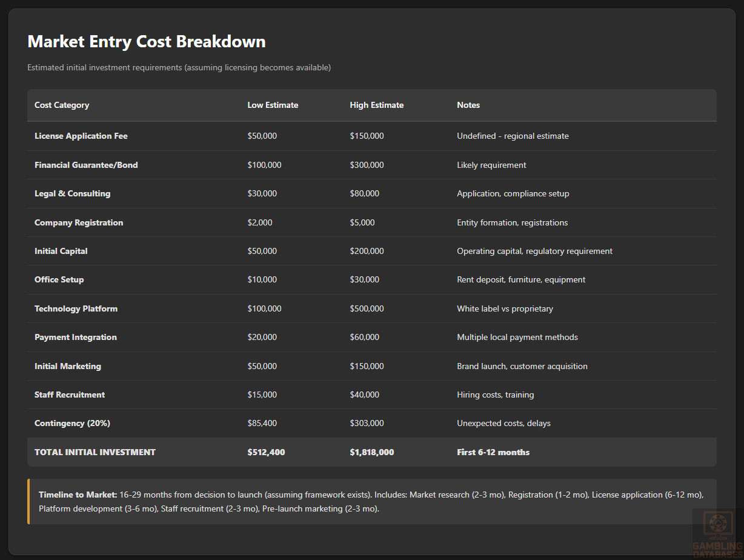Select the Payment Integration row label
The image size is (744, 560).
[x=76, y=338]
